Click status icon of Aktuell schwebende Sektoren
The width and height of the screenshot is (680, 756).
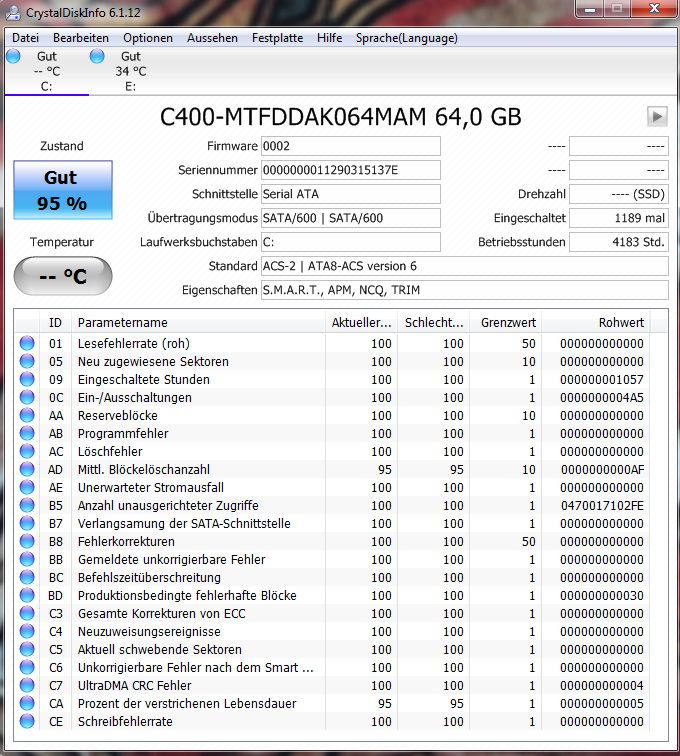(27, 649)
